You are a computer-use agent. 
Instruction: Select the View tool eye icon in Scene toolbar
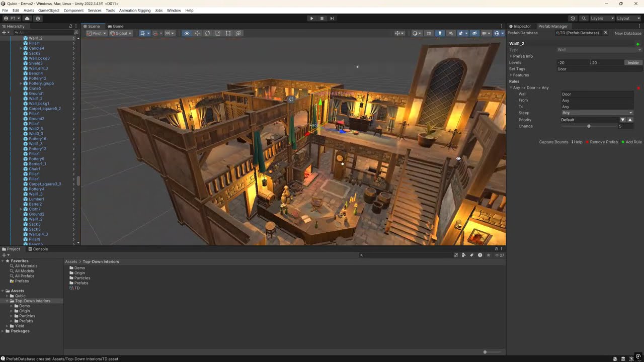tap(187, 33)
